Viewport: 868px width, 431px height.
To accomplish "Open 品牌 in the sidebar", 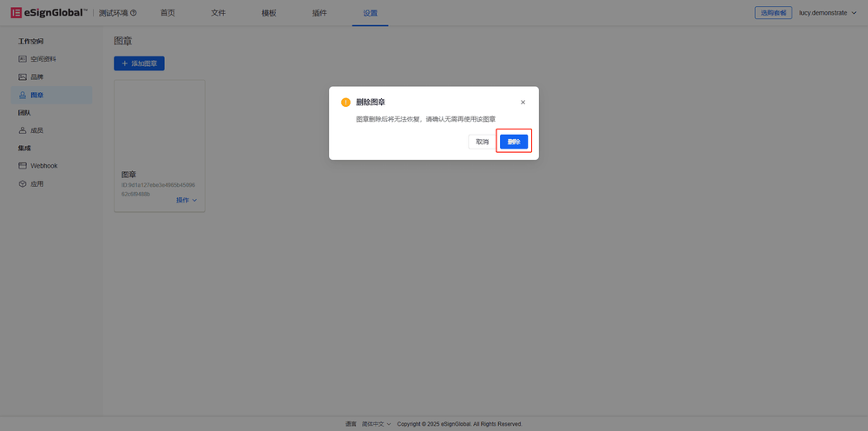I will click(x=36, y=77).
